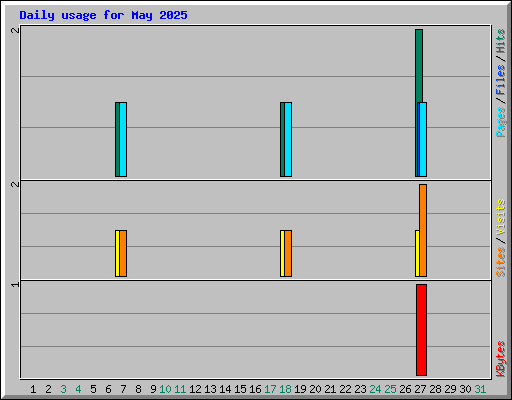Click the orange Sites bar on day 18
512x400 pixels.
point(288,253)
